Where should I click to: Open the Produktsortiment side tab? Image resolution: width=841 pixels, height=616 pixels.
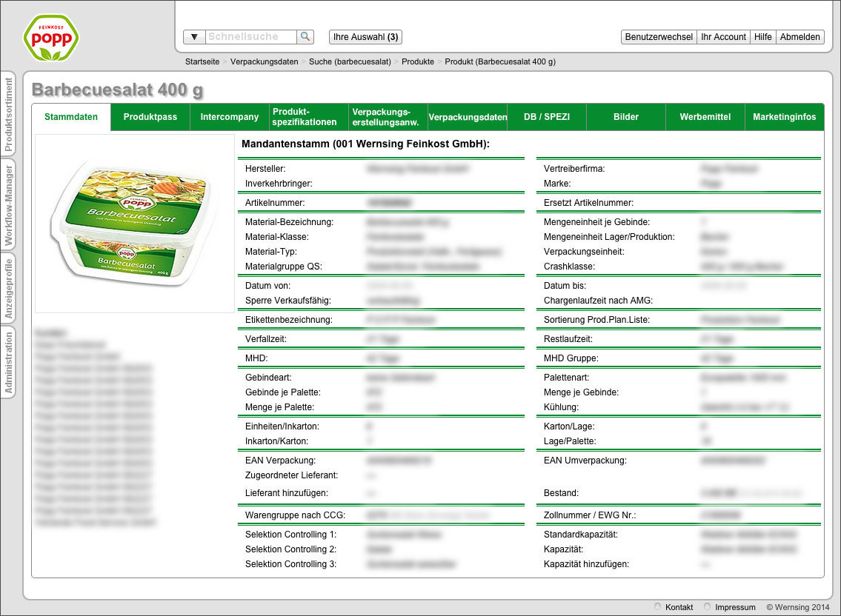coord(8,114)
